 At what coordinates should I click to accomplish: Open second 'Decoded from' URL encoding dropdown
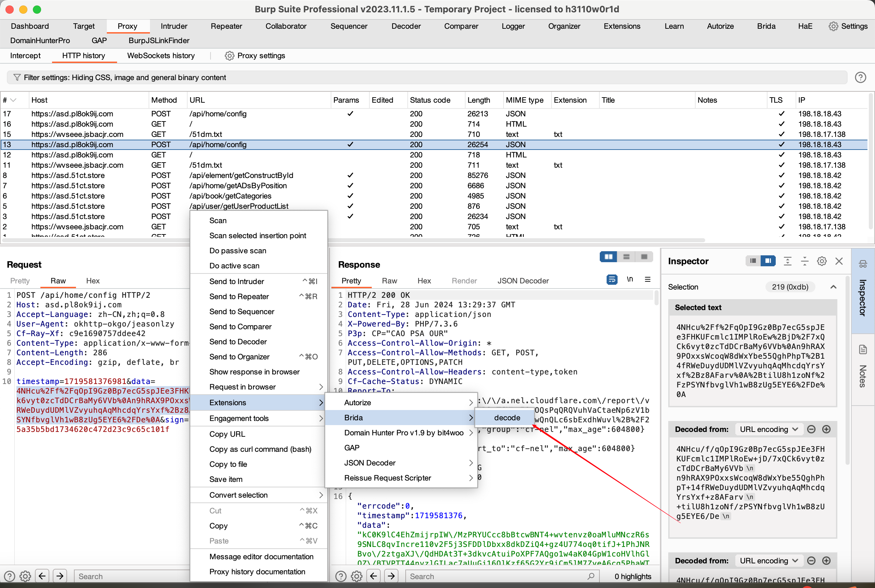coord(769,561)
